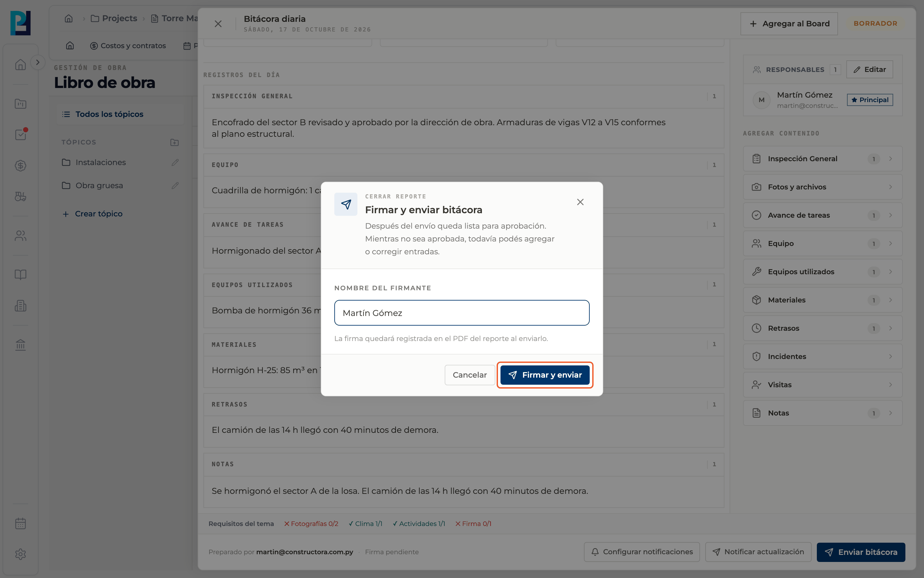Expand the Fotos y archivos row
This screenshot has height=578, width=924.
click(x=822, y=187)
